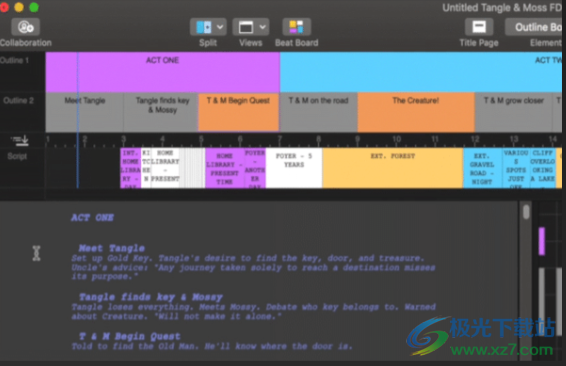This screenshot has width=566, height=366.
Task: Click the script editor vertical scrollbar thumb
Action: [526, 212]
